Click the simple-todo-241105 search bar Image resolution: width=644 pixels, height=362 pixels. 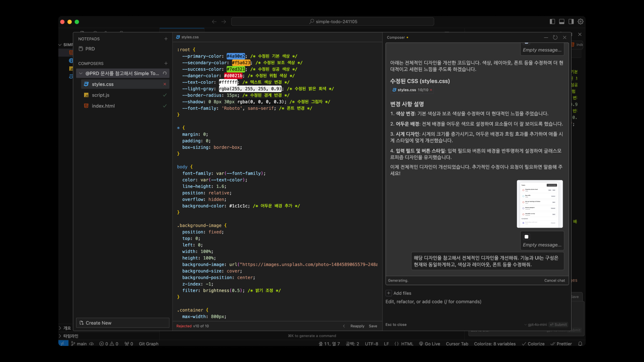332,22
